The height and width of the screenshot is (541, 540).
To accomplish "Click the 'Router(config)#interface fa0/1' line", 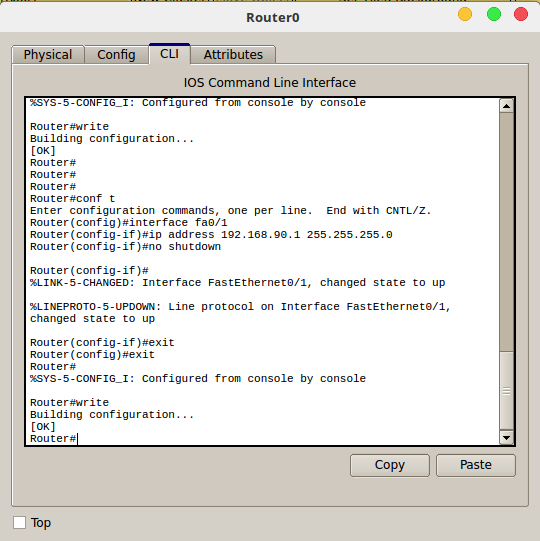I will (129, 223).
